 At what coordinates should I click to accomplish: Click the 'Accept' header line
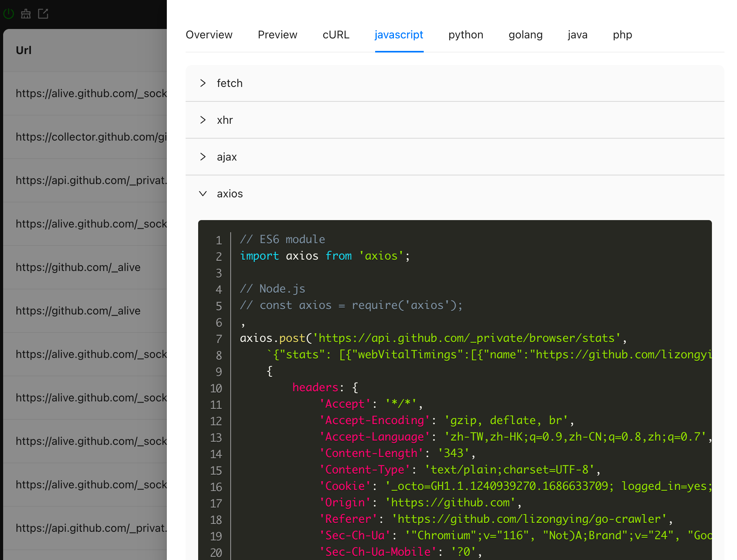[371, 404]
